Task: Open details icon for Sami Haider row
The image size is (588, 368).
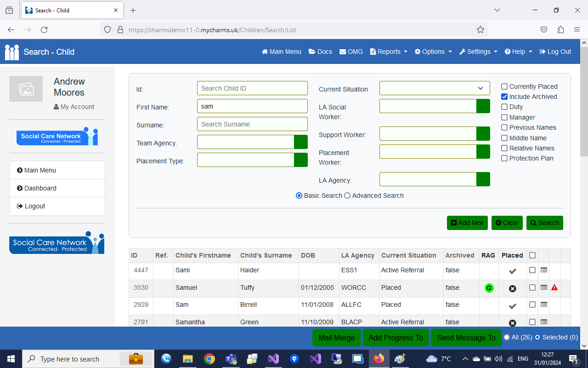Action: [544, 270]
